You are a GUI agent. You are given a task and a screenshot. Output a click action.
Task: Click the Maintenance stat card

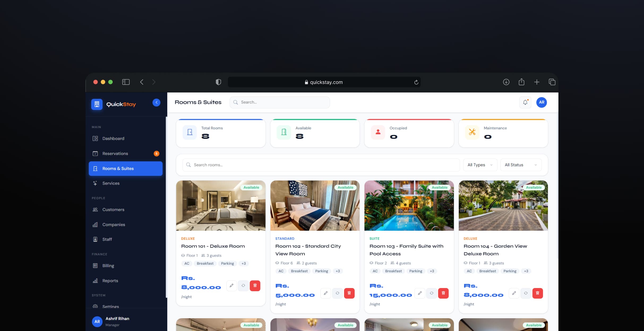click(x=503, y=133)
